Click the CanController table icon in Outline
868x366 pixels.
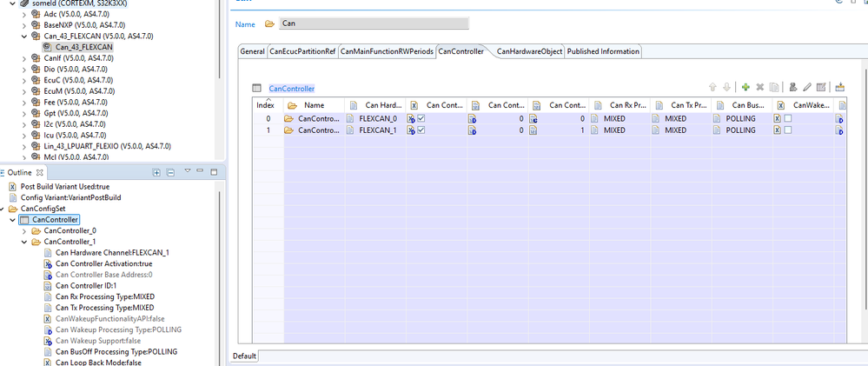(x=24, y=220)
